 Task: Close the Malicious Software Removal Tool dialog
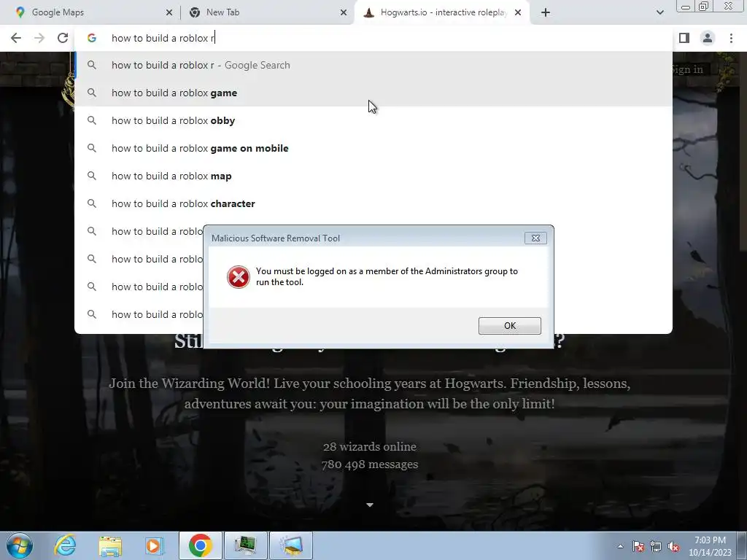535,238
